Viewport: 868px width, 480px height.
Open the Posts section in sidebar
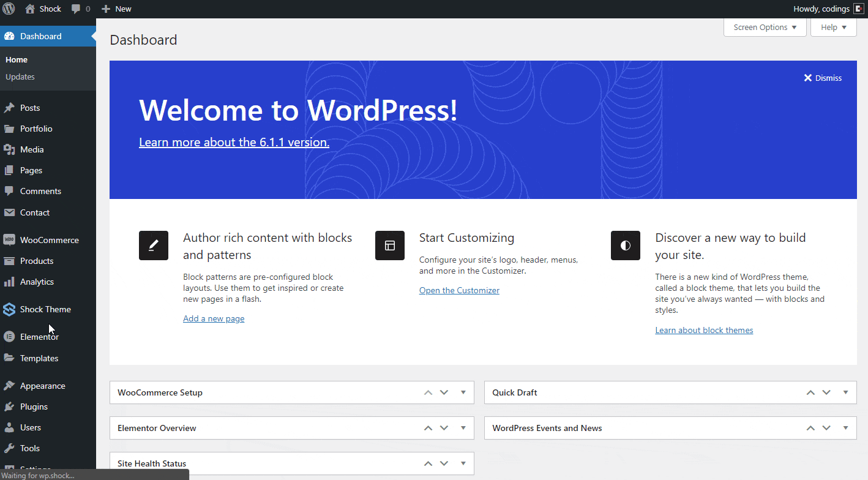(x=29, y=107)
